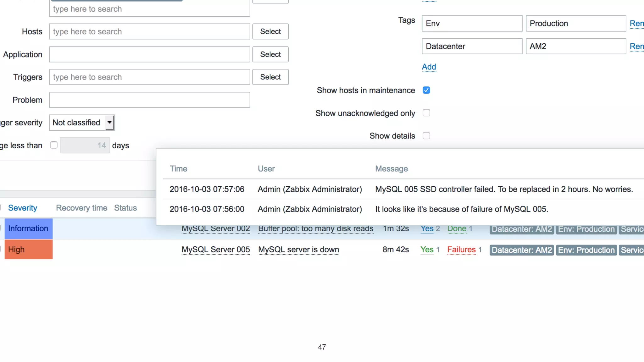Click Failures action status in High row
The width and height of the screenshot is (644, 362).
click(461, 250)
